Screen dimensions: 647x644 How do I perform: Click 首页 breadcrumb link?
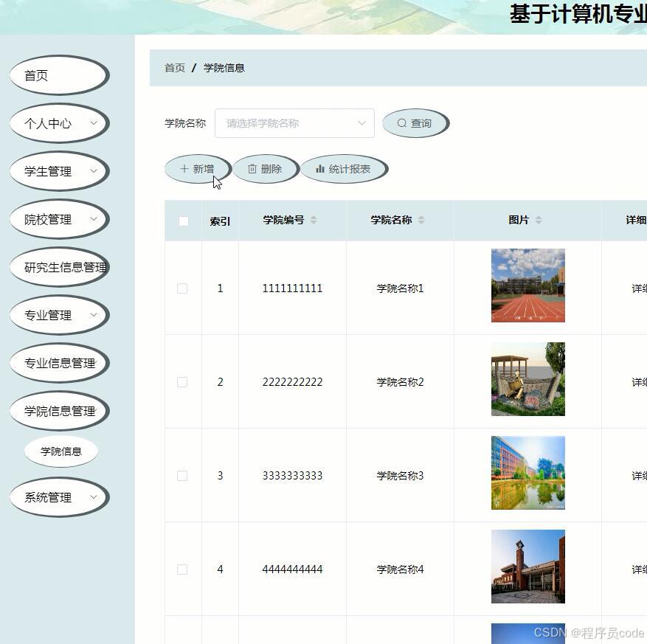tap(175, 68)
